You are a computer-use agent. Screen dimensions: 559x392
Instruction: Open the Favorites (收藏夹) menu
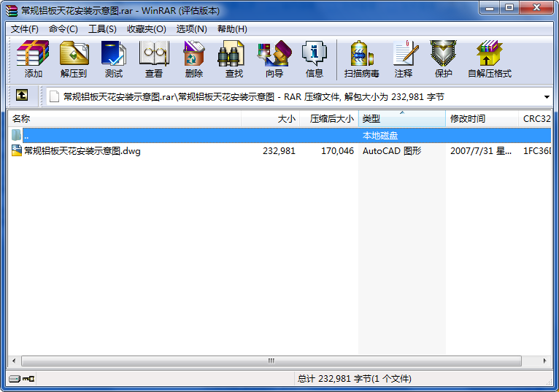(x=147, y=29)
